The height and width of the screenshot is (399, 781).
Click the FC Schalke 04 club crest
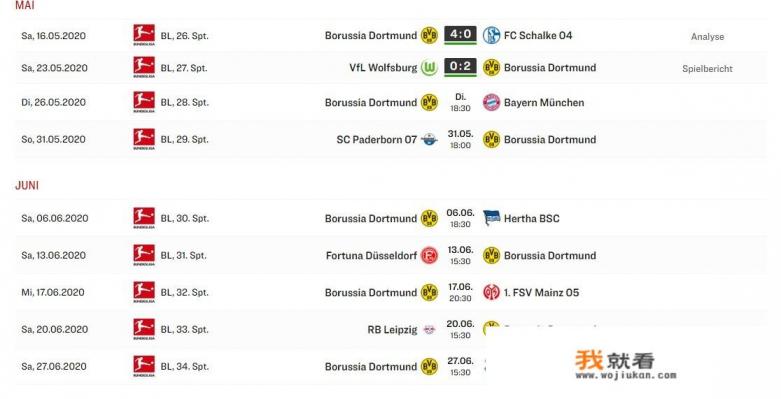point(491,35)
